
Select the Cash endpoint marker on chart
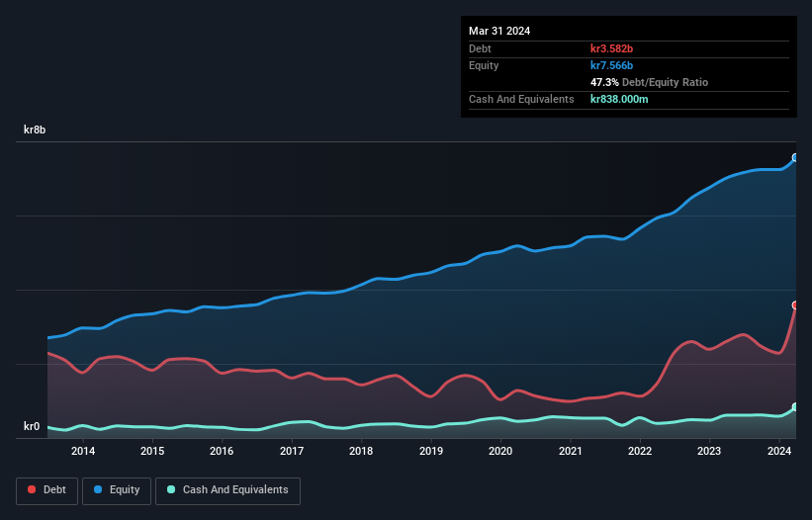795,407
